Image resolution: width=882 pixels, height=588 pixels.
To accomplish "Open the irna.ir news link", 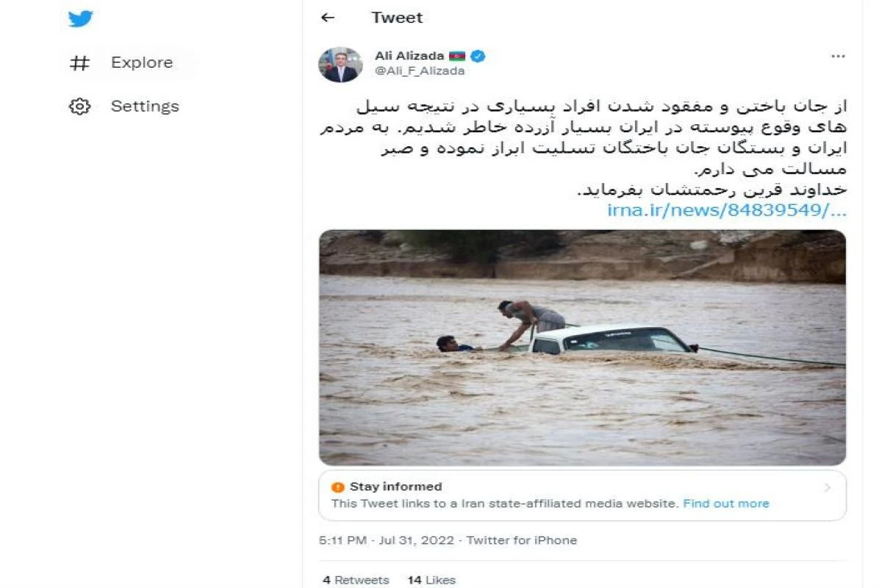I will tap(726, 210).
